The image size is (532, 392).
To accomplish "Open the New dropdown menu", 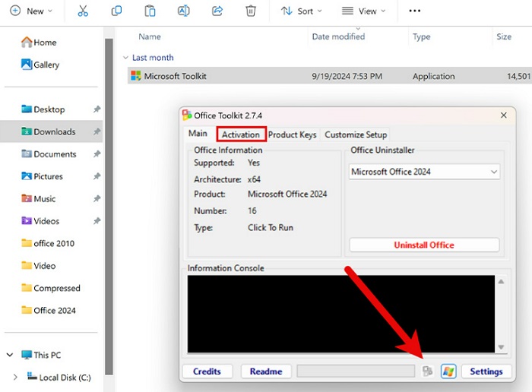I will (x=31, y=11).
